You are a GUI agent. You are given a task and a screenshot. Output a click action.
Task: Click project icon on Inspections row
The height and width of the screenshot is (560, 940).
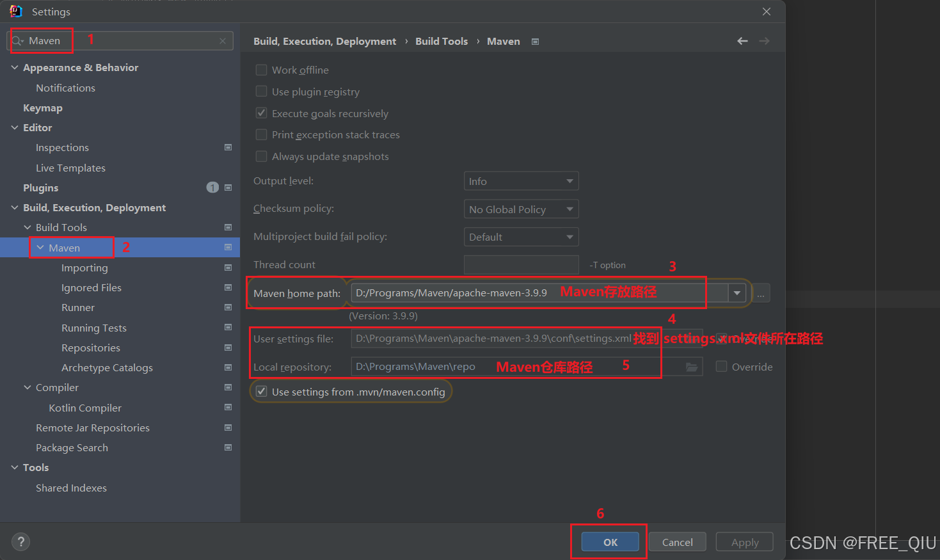click(x=228, y=147)
